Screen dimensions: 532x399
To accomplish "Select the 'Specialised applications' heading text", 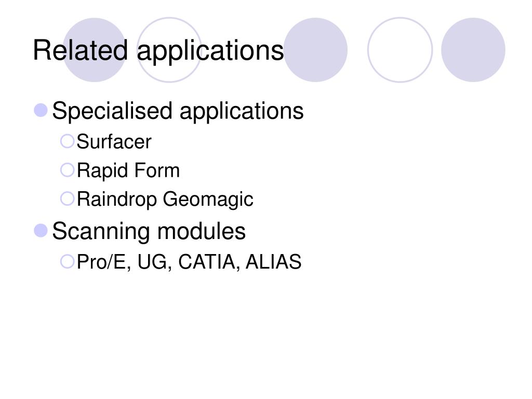I will pos(178,111).
